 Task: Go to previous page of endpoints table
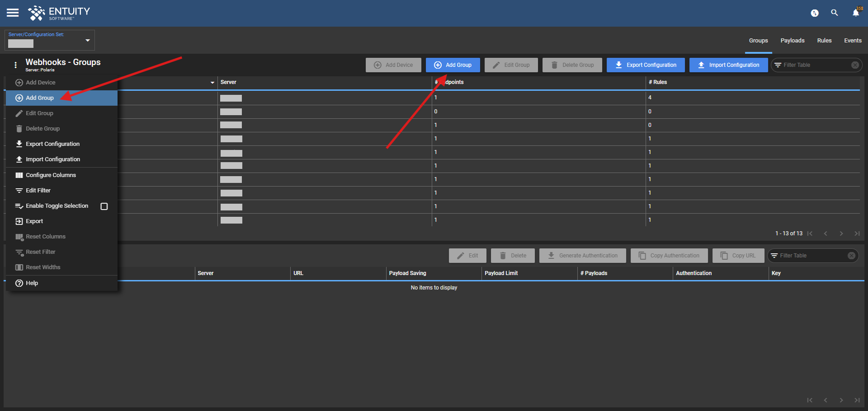pos(826,400)
